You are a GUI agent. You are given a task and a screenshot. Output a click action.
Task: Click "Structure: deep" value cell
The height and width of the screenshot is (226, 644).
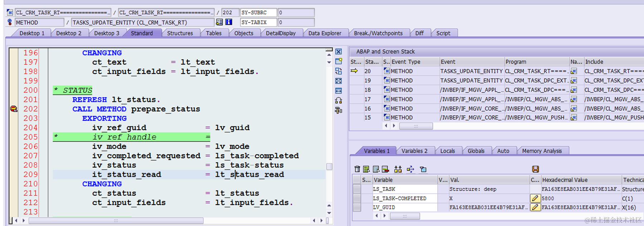[x=489, y=189]
